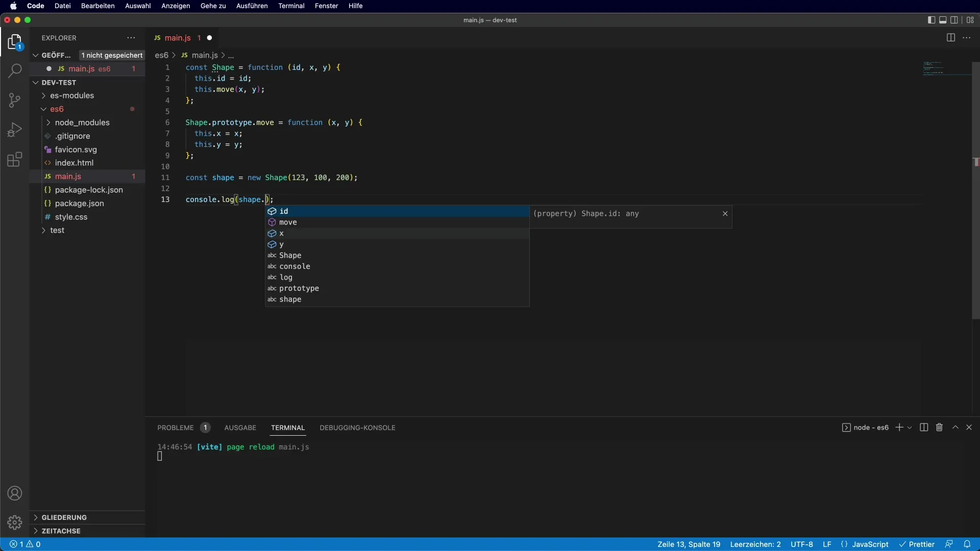This screenshot has height=551, width=980.
Task: Kill terminal with trash icon
Action: (939, 428)
